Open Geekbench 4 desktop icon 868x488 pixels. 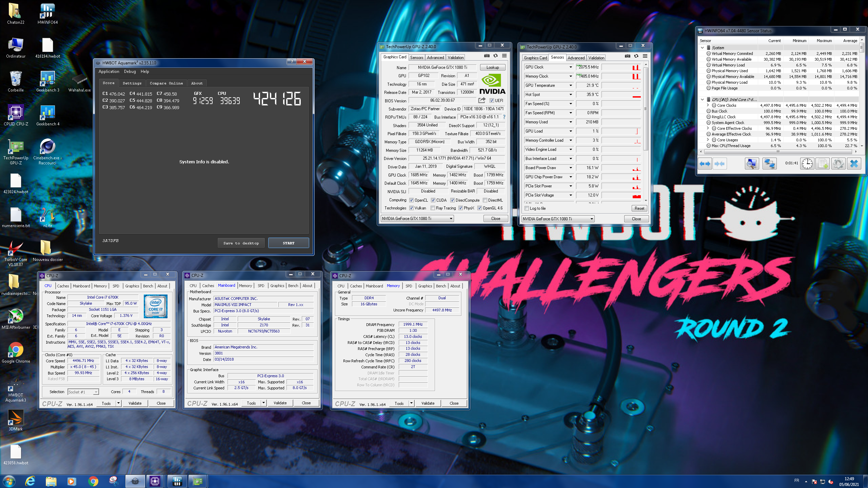(x=47, y=115)
